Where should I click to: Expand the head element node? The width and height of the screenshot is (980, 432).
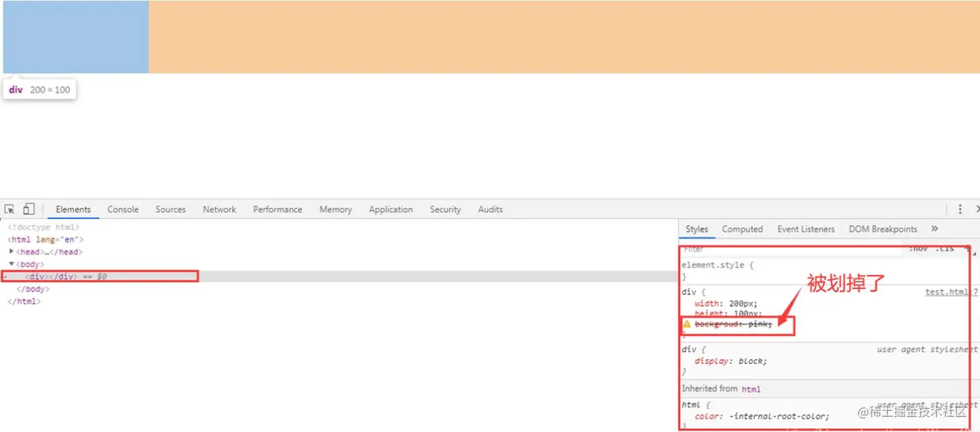12,251
